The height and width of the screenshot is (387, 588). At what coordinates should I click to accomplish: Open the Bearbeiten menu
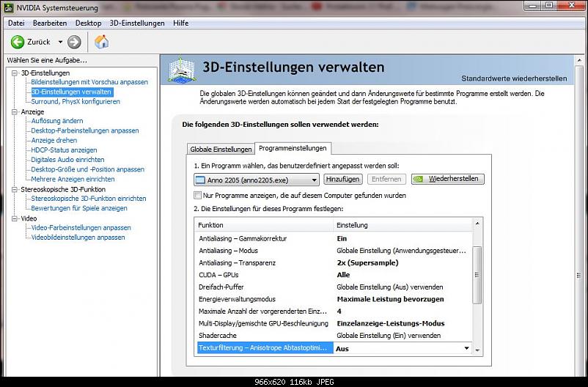50,23
